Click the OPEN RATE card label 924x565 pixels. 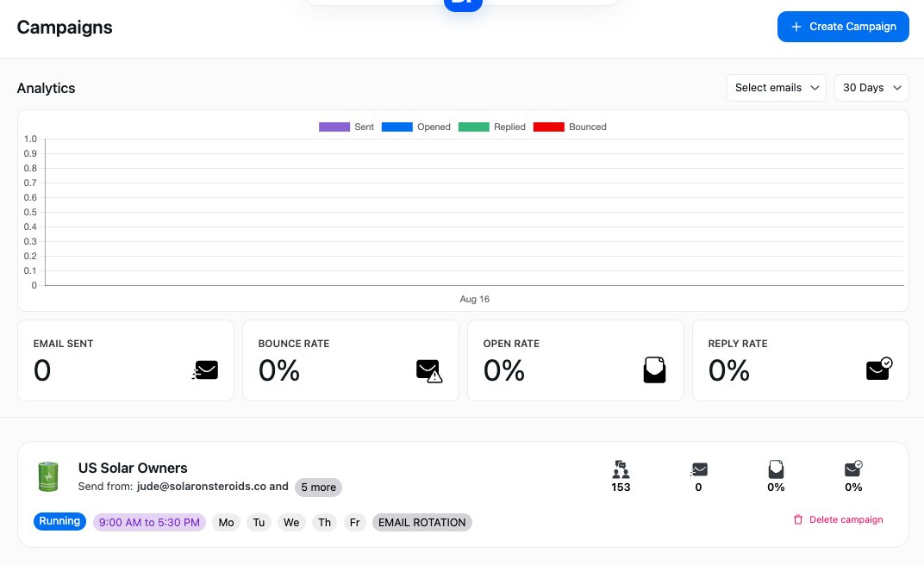coord(511,344)
